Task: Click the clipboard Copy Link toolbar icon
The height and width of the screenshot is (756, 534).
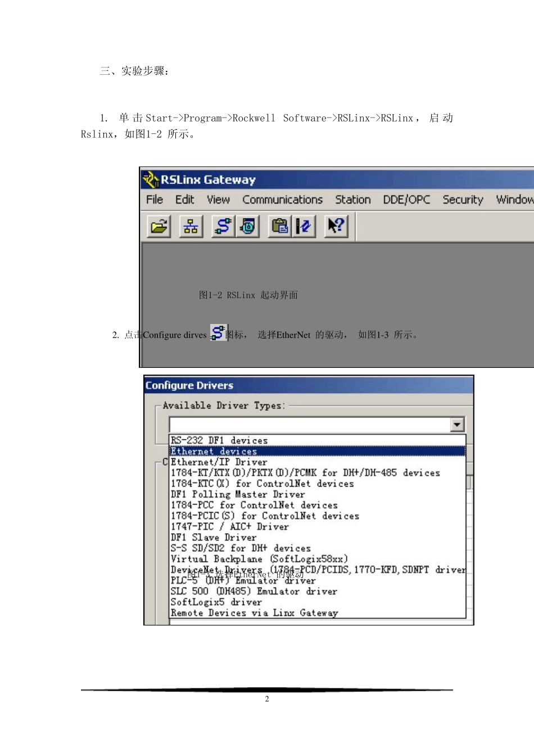Action: coord(279,227)
